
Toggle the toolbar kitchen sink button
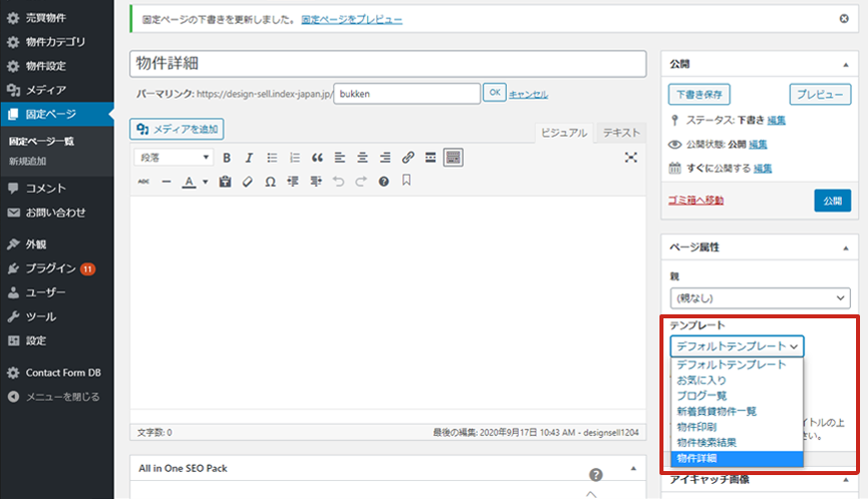[453, 158]
